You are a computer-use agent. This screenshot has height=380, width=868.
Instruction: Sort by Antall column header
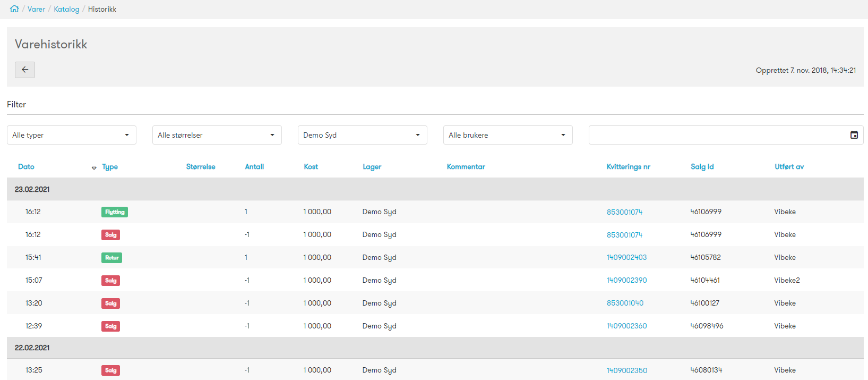(x=254, y=166)
